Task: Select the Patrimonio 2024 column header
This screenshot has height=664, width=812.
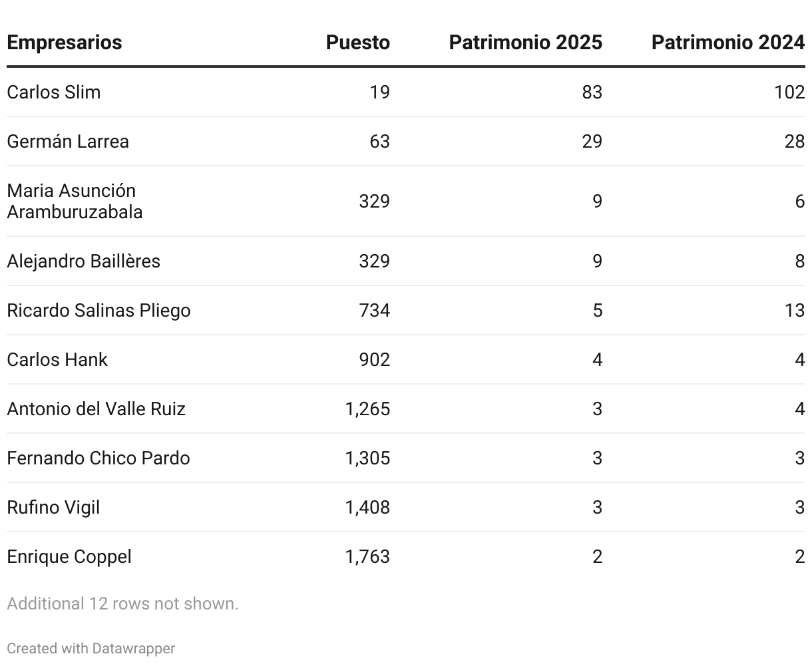Action: click(x=728, y=43)
